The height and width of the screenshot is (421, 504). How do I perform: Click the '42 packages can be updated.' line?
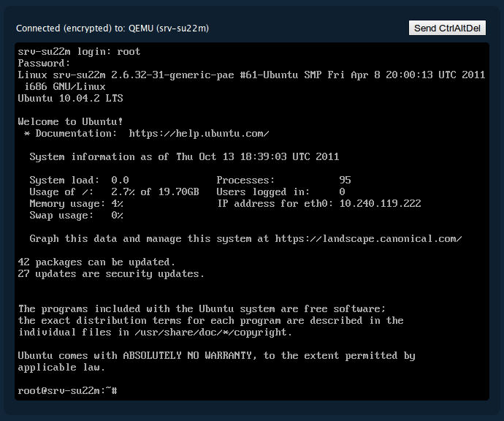[96, 262]
